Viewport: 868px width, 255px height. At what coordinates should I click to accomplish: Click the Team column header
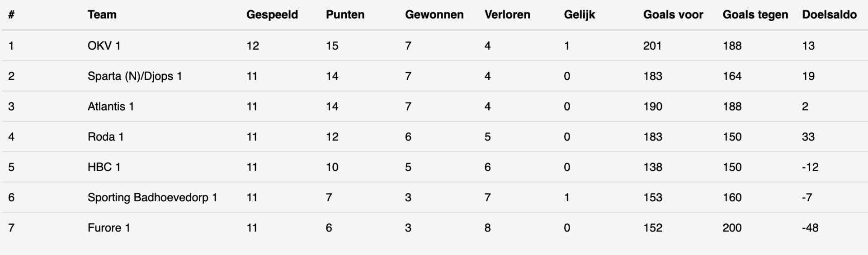click(x=102, y=14)
